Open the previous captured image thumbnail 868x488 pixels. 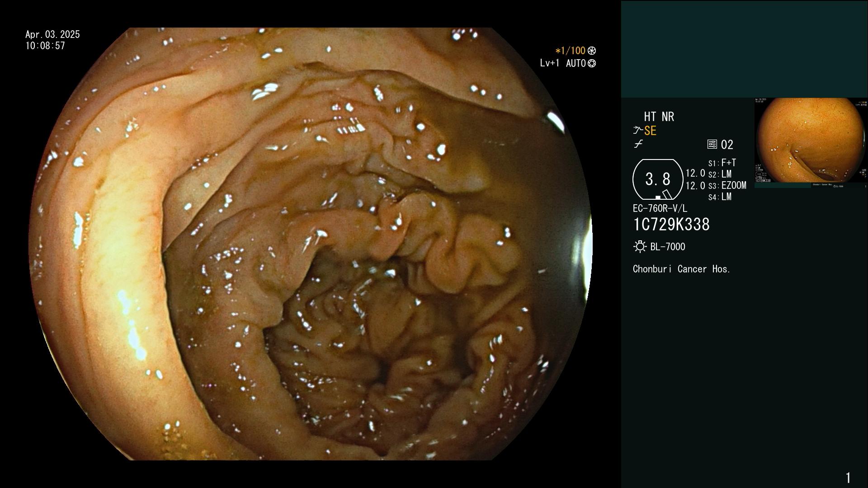click(x=811, y=143)
